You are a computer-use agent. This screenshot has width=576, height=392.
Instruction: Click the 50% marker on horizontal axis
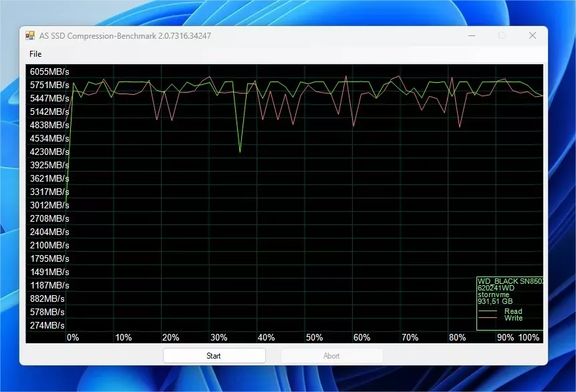(x=313, y=337)
